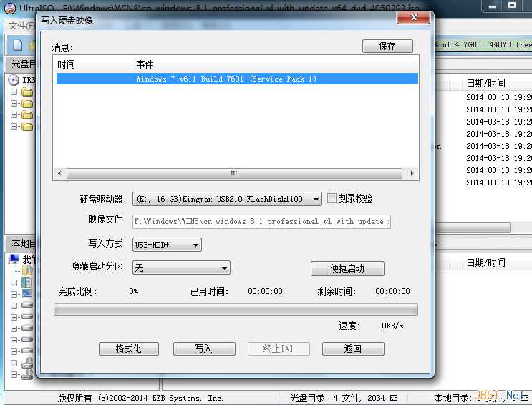Click the UltraISO disc icon in title bar
The image size is (532, 405).
[x=10, y=8]
